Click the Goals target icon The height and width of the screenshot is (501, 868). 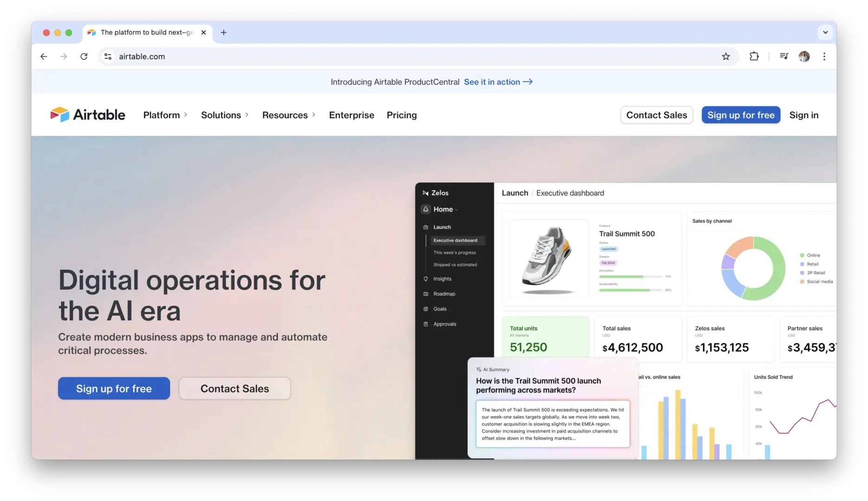coord(426,309)
